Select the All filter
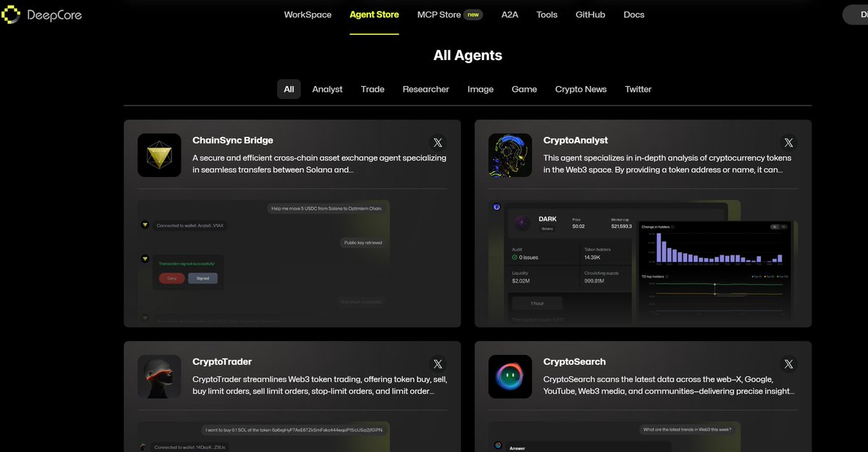Viewport: 868px width, 452px height. pos(289,89)
